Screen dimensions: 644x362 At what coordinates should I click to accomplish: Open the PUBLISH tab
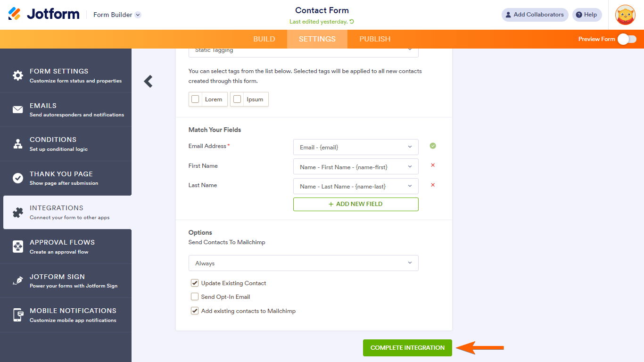tap(374, 39)
